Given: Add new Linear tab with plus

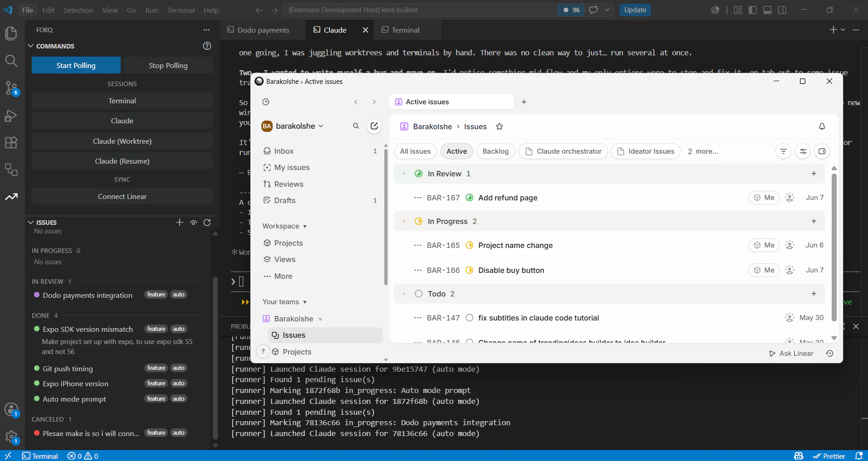Looking at the screenshot, I should (x=524, y=102).
